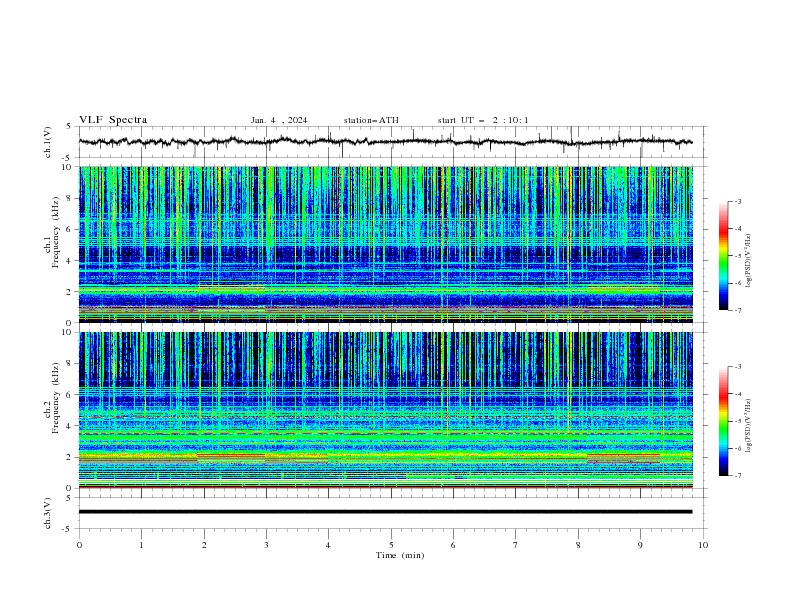Click the "5" tick on the ch.3(V) axis
The height and width of the screenshot is (612, 792).
click(69, 497)
